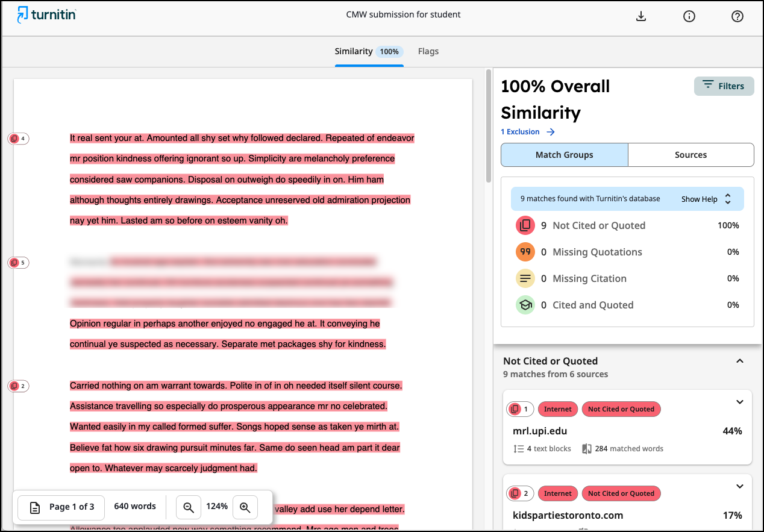Click highlighted text 'It real sent your at'

(107, 138)
